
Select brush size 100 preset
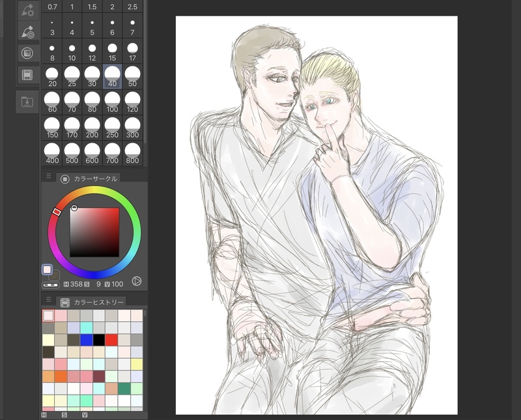[x=112, y=102]
